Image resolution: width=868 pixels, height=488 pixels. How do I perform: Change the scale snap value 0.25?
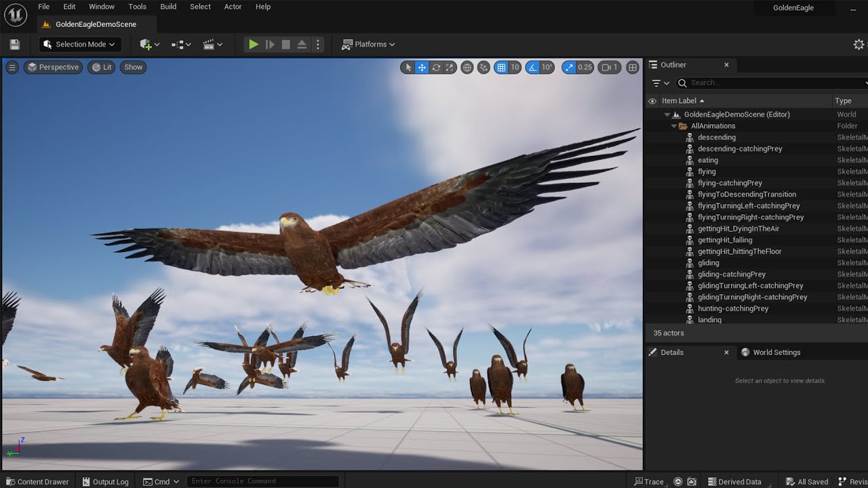(585, 67)
